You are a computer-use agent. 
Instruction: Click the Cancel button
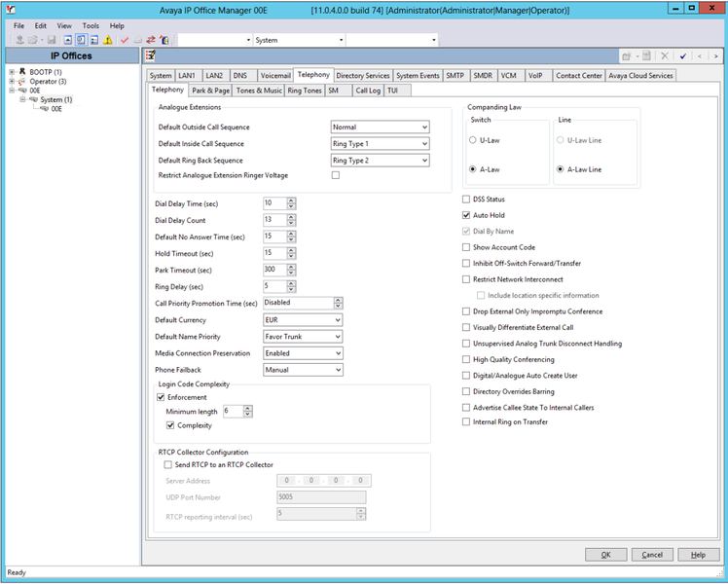(x=652, y=555)
